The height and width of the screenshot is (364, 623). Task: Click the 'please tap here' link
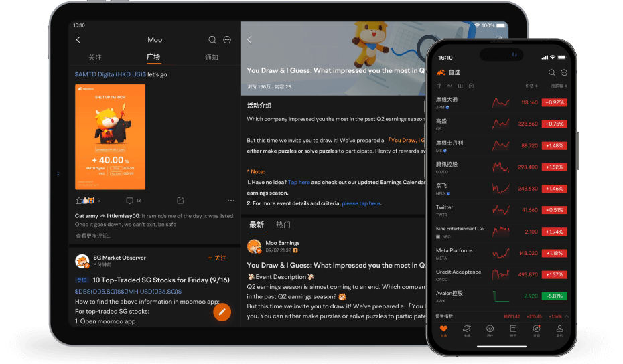coord(361,203)
